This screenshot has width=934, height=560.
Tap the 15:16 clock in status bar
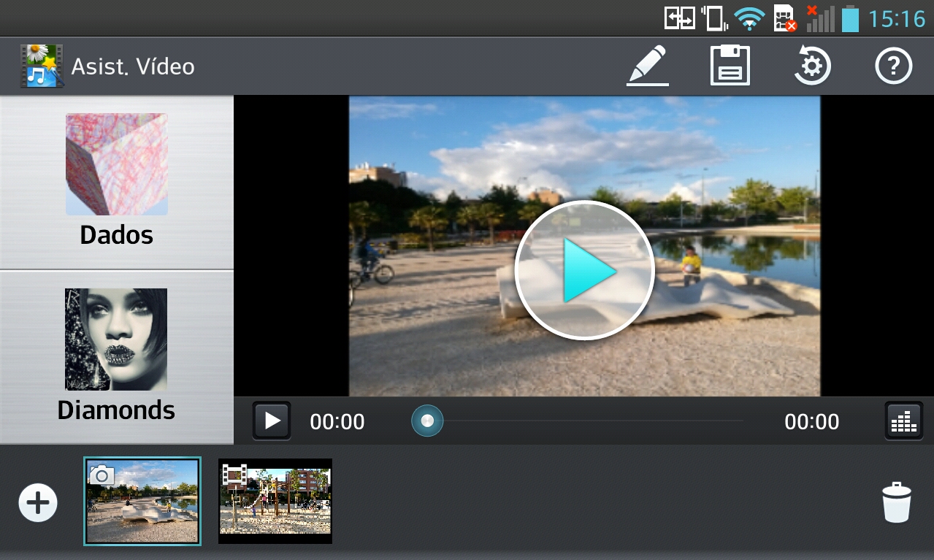[x=897, y=18]
